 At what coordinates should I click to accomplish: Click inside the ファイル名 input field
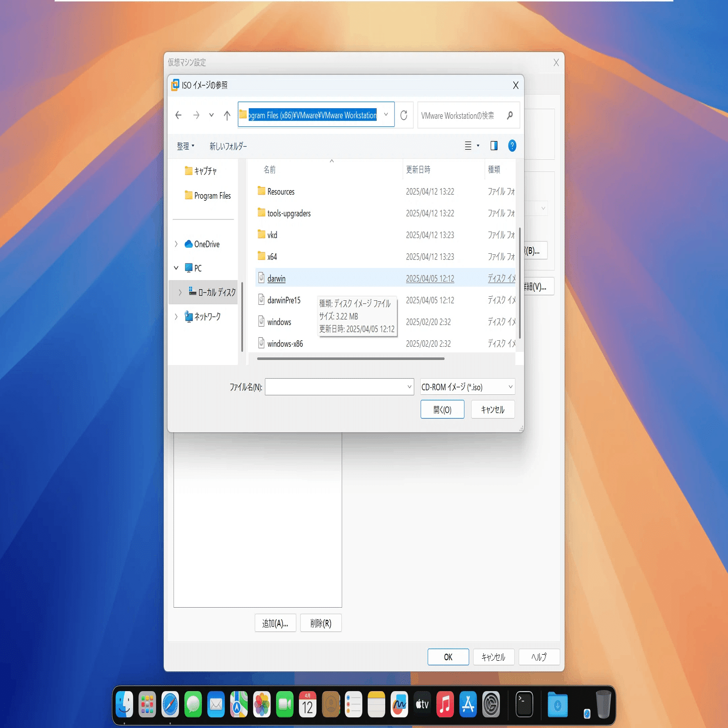pos(339,386)
